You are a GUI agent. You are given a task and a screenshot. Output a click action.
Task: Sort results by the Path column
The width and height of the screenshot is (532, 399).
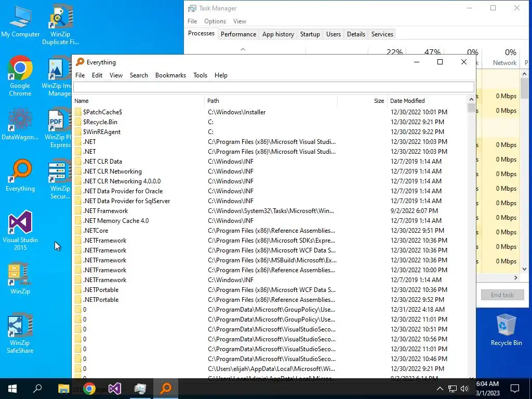pos(271,101)
